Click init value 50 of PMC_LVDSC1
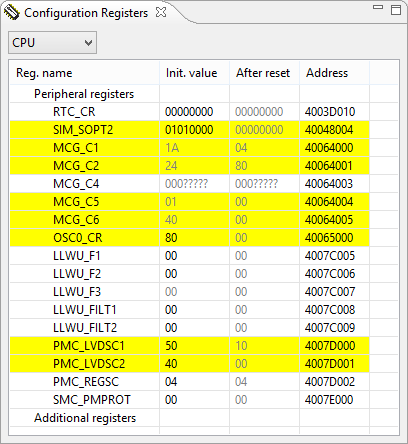 [171, 346]
